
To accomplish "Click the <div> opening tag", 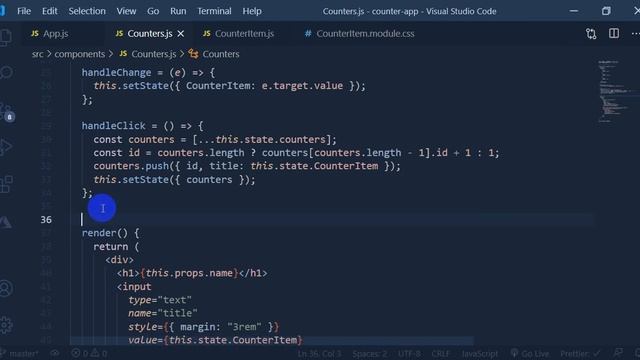I will tap(119, 260).
